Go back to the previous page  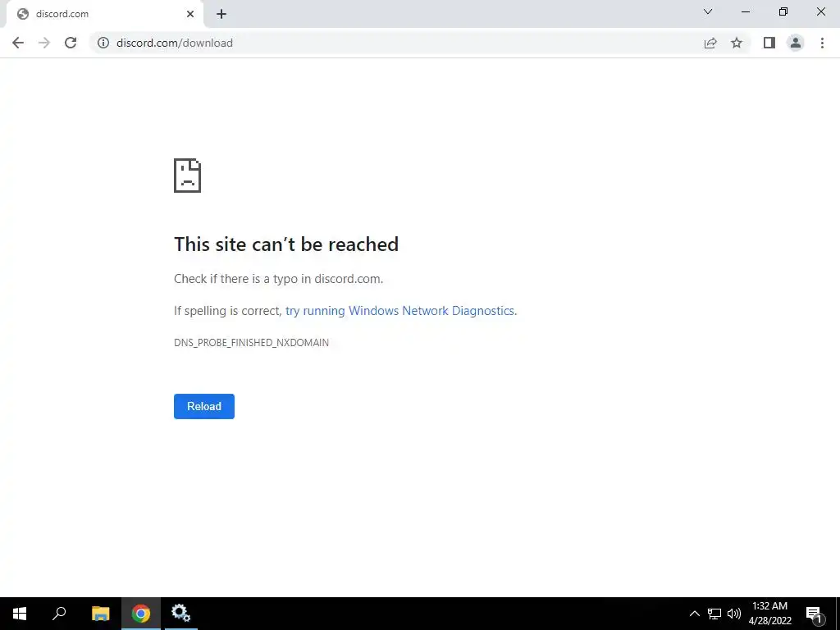(18, 43)
